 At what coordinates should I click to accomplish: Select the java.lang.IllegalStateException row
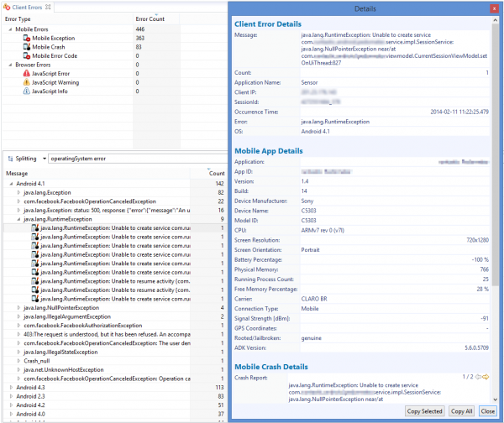pyautogui.click(x=115, y=352)
